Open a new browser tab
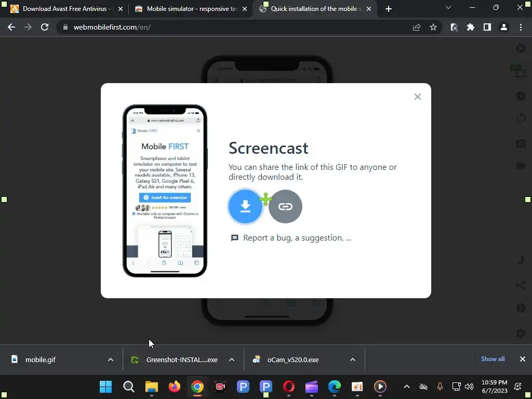532x399 pixels. click(389, 9)
